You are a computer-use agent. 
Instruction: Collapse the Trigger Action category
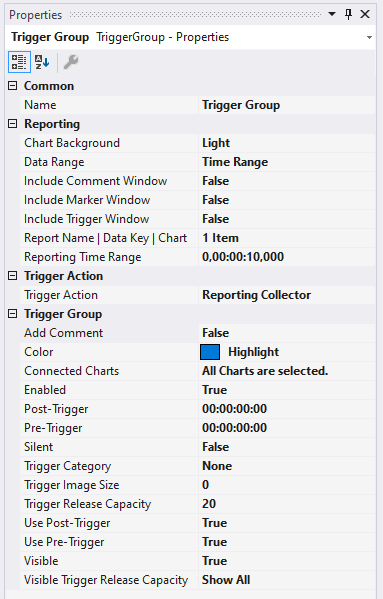[x=13, y=276]
